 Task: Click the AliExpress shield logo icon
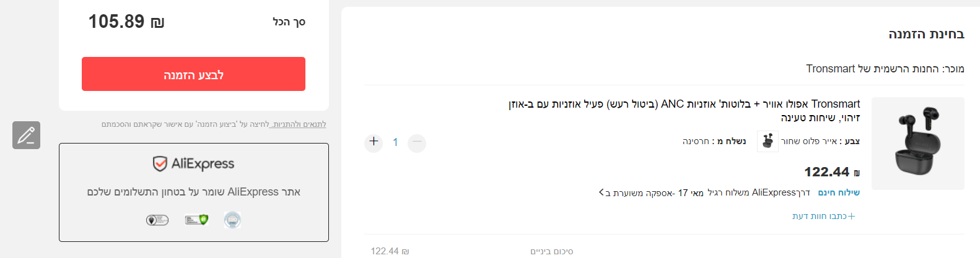pyautogui.click(x=160, y=163)
